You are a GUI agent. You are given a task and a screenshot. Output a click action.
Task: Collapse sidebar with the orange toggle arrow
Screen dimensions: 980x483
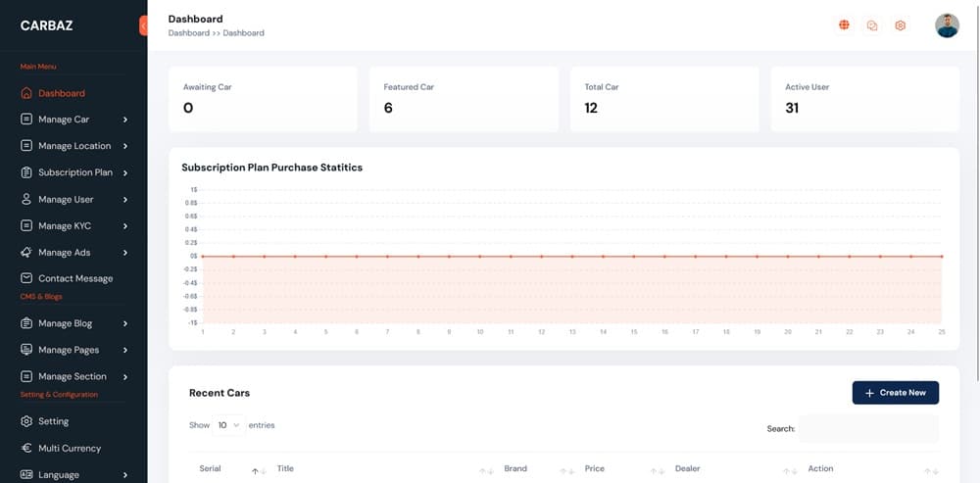[143, 25]
